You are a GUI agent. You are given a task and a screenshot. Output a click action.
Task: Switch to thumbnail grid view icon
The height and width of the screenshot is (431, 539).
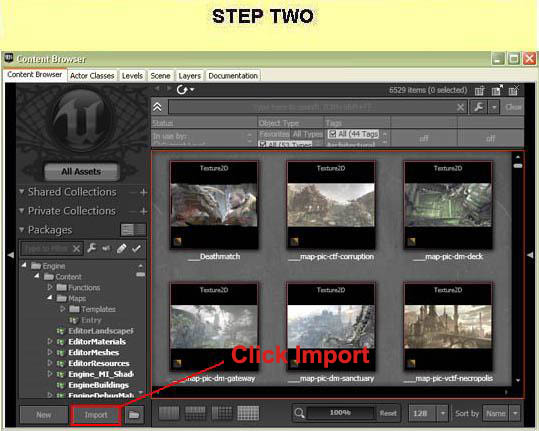point(248,413)
